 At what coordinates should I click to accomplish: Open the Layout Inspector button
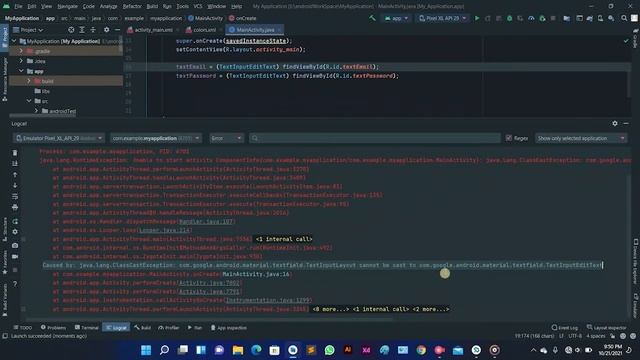coord(607,327)
